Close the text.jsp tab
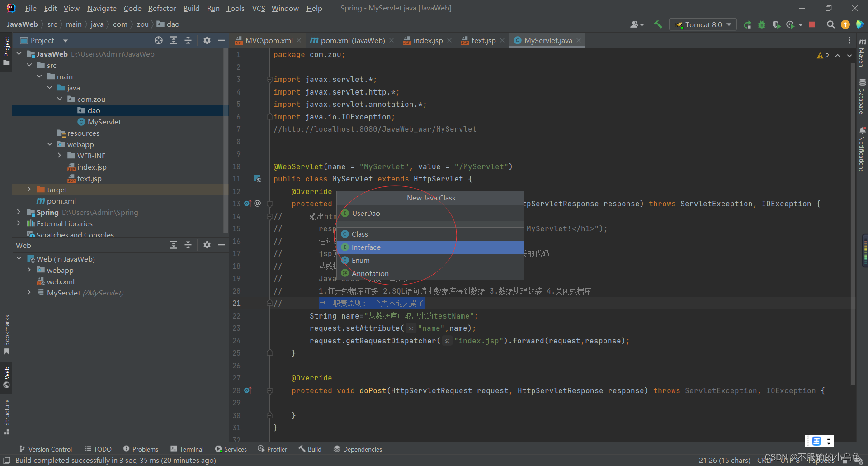 [502, 40]
